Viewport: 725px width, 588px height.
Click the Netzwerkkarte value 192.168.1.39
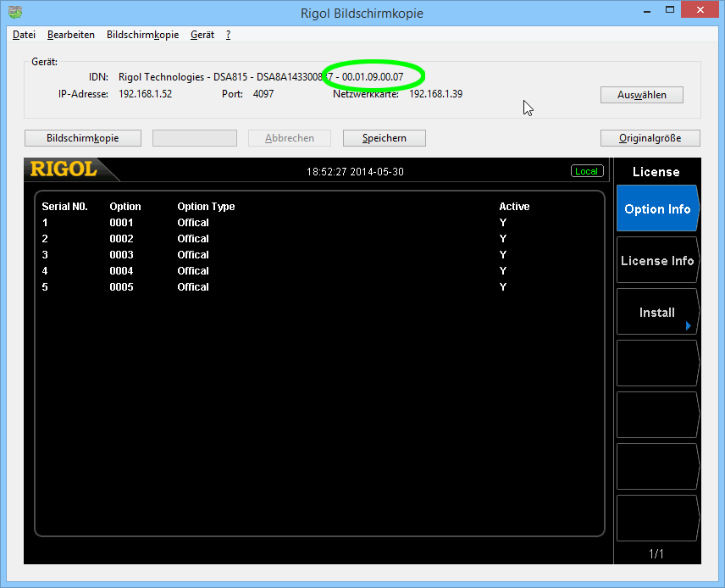(435, 94)
